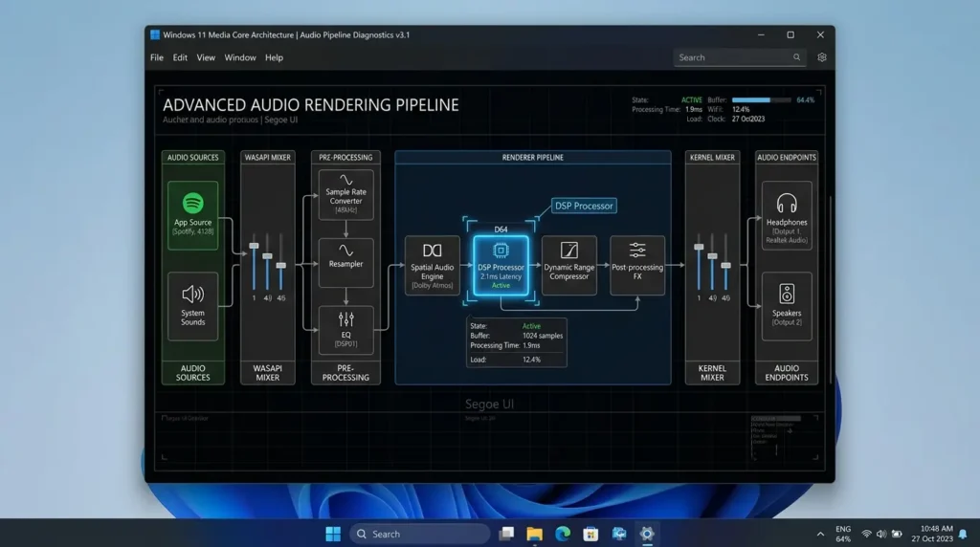
Task: Open the notification bell
Action: (x=963, y=534)
